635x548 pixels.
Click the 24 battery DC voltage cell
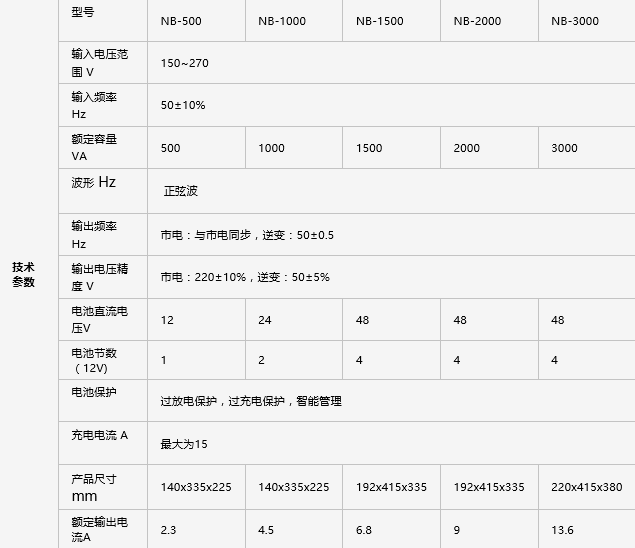pos(265,320)
